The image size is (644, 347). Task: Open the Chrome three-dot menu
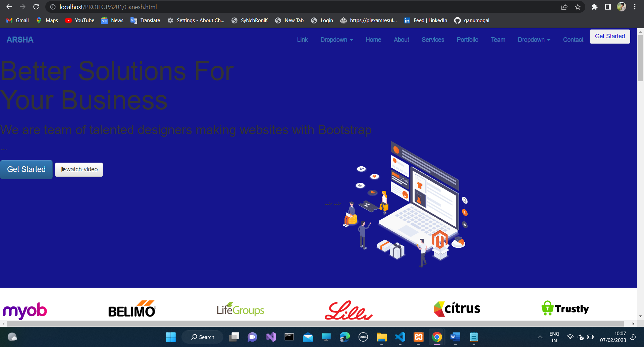[x=635, y=7]
